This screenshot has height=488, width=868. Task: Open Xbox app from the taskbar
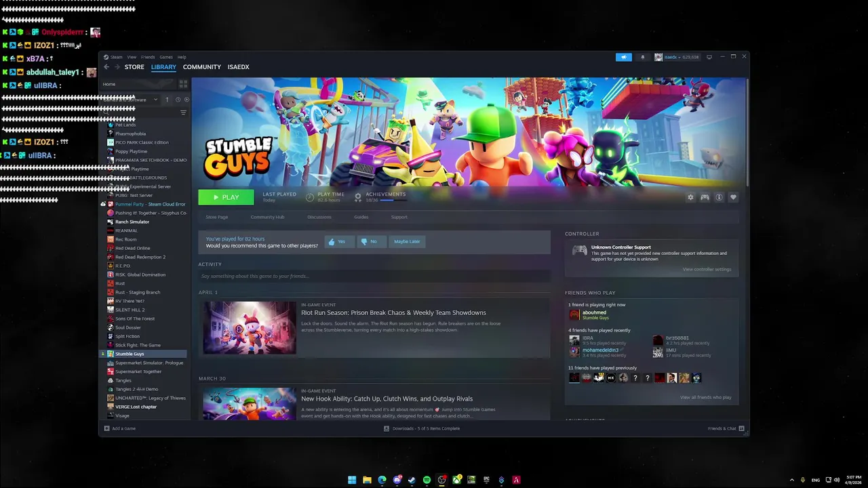tap(456, 480)
